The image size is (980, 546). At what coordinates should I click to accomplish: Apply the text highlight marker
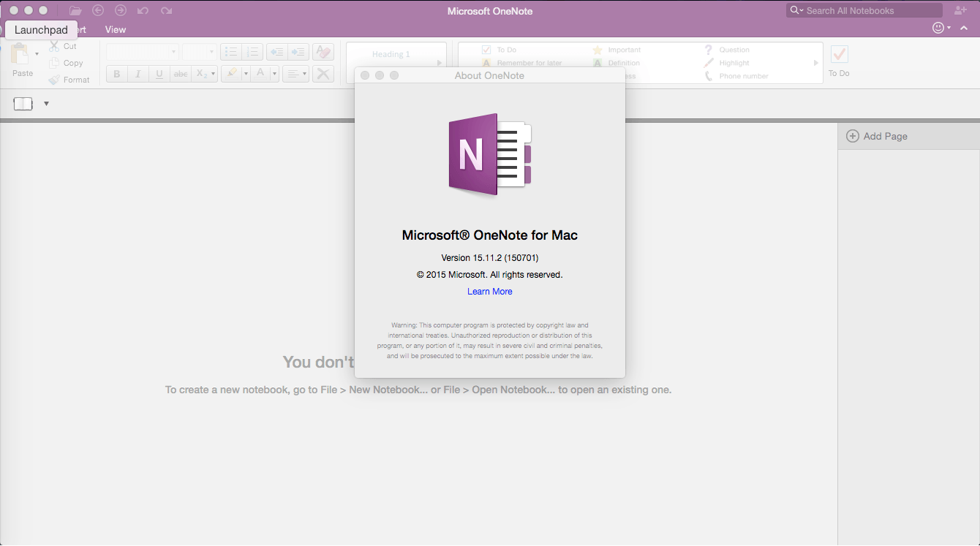pyautogui.click(x=232, y=74)
